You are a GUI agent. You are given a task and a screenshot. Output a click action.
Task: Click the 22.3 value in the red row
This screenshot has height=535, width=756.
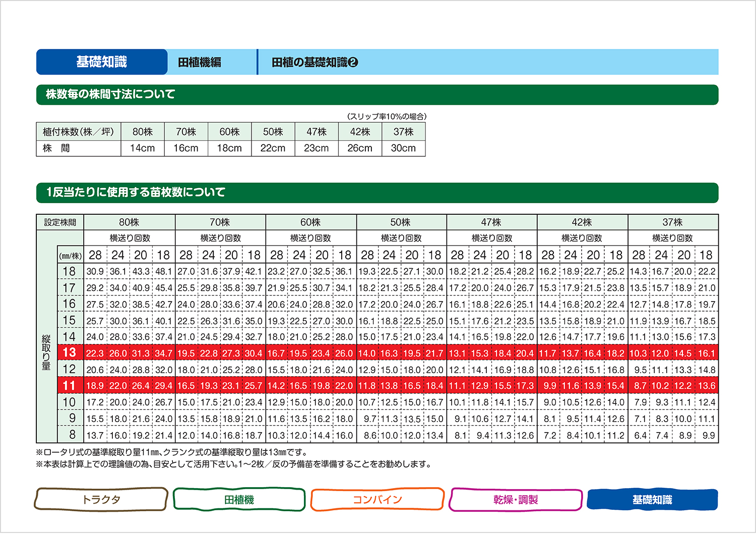point(95,353)
